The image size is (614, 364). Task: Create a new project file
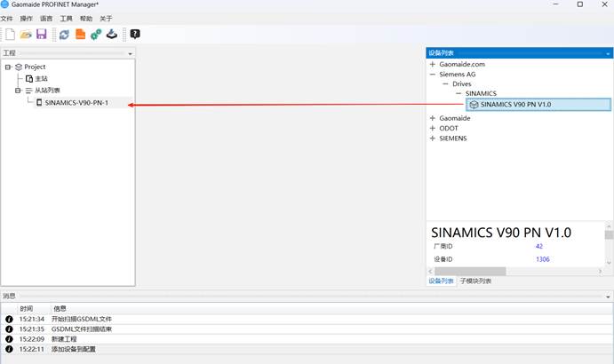coord(10,35)
